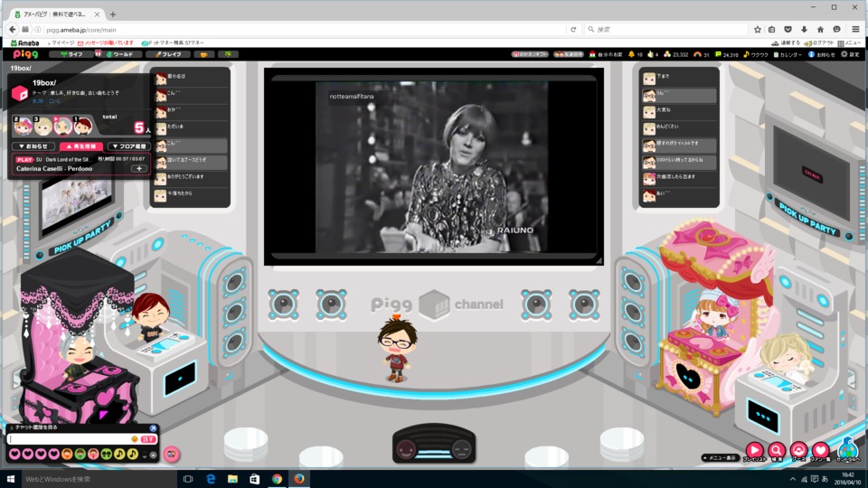Open Firefox from the Windows taskbar
The width and height of the screenshot is (868, 488).
click(x=299, y=479)
